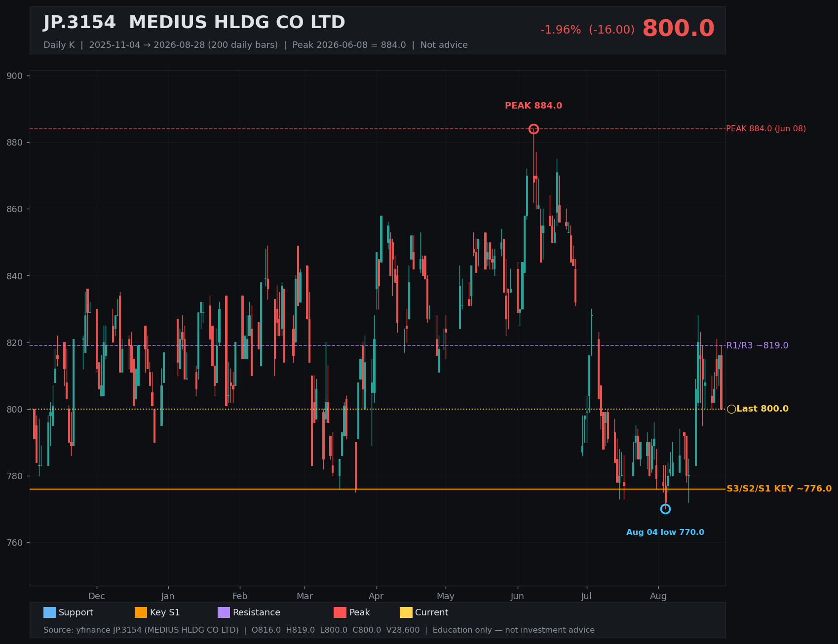Click the 'S3/S2/S1 KEY ~776.0' support label
838x644 pixels.
[x=779, y=489]
